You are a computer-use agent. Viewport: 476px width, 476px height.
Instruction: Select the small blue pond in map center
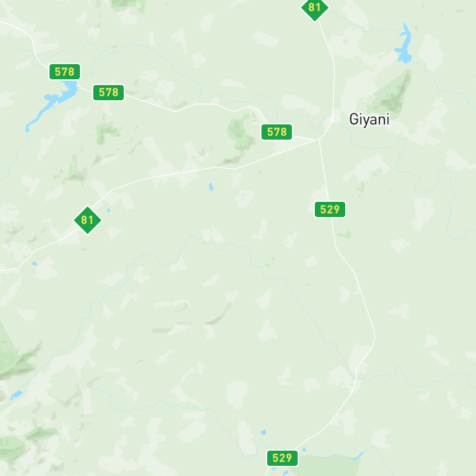tap(211, 187)
